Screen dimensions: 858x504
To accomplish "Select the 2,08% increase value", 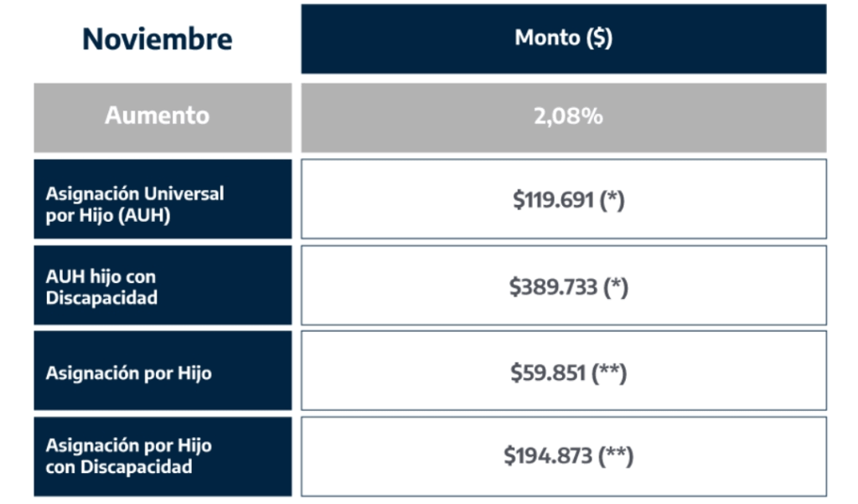I will tap(568, 116).
